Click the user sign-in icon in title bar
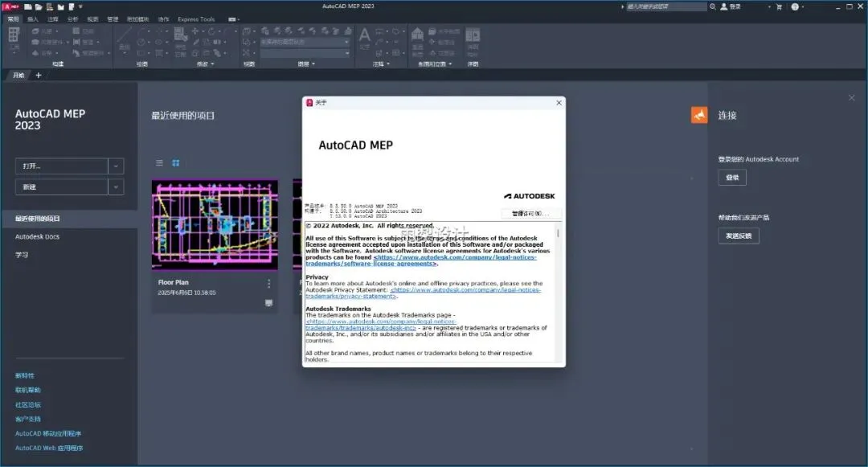Screen dimensions: 868x467 tap(723, 6)
